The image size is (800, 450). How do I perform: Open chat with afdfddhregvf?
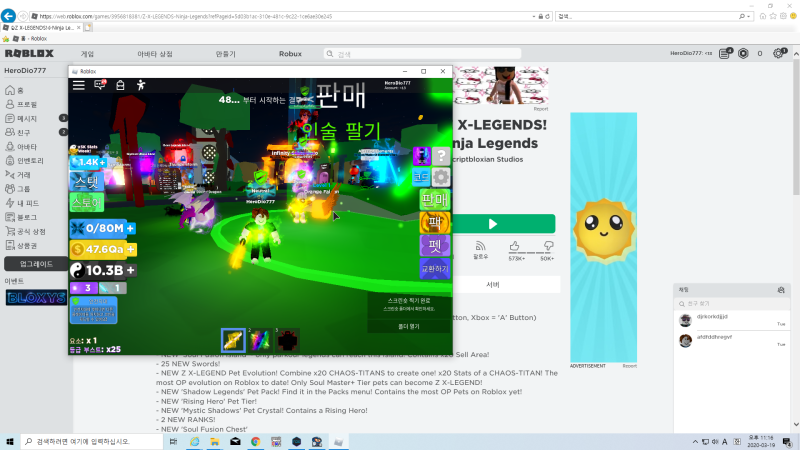point(732,340)
